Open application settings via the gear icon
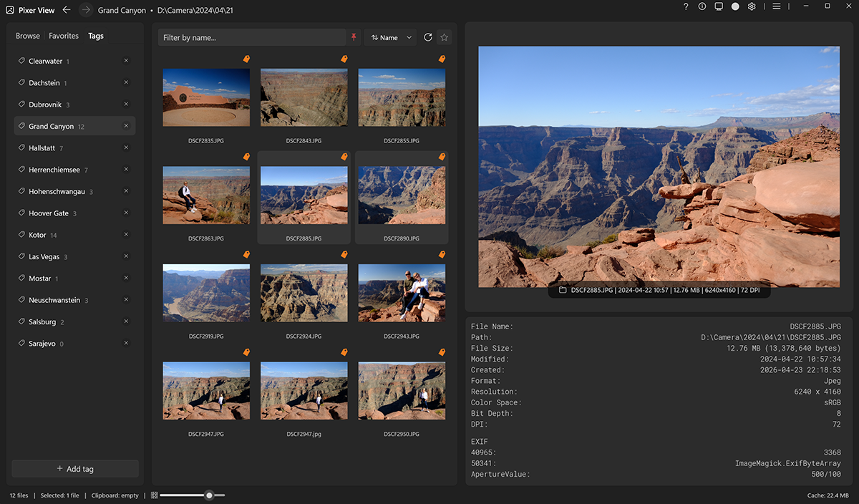Screen dimensions: 859x504 751,6
